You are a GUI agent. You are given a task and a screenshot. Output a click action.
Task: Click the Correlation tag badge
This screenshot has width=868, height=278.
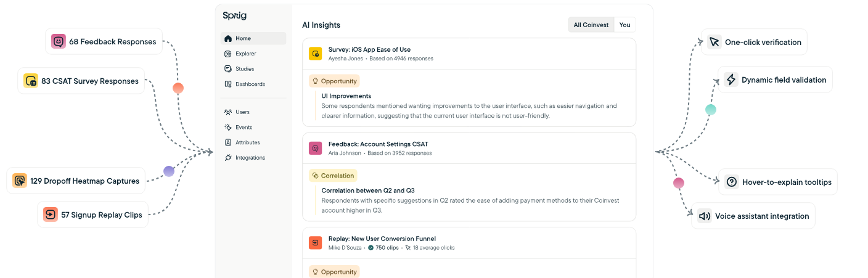click(x=333, y=176)
